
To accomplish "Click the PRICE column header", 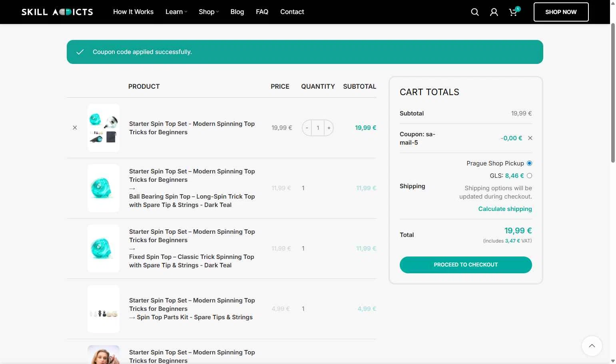I will click(280, 86).
